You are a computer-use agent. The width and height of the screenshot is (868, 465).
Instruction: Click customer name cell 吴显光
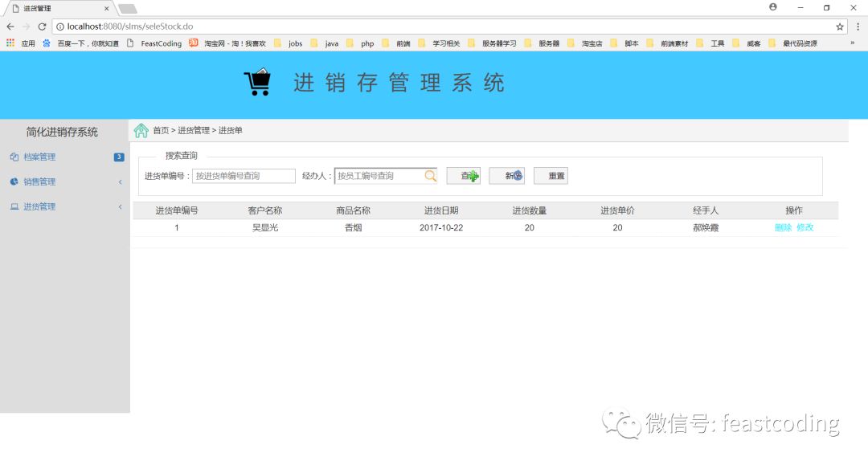click(x=265, y=228)
